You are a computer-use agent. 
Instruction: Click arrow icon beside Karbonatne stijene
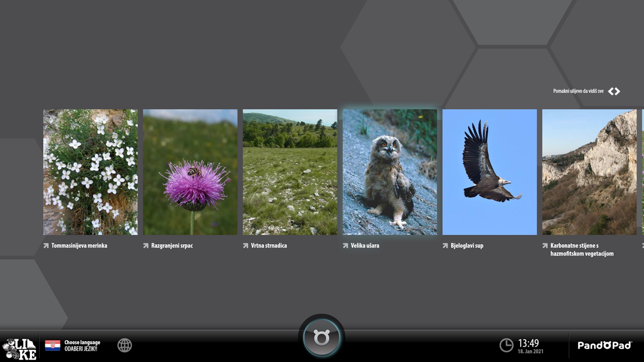[x=545, y=246]
